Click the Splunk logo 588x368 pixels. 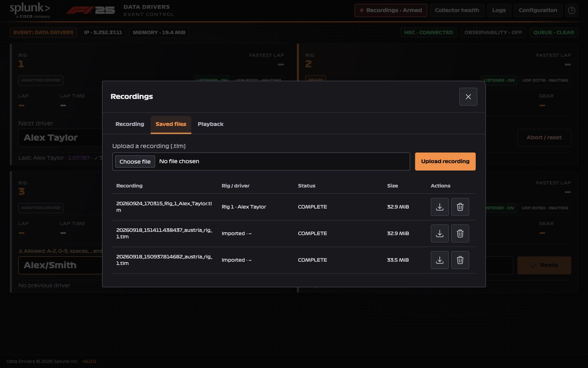(x=30, y=11)
